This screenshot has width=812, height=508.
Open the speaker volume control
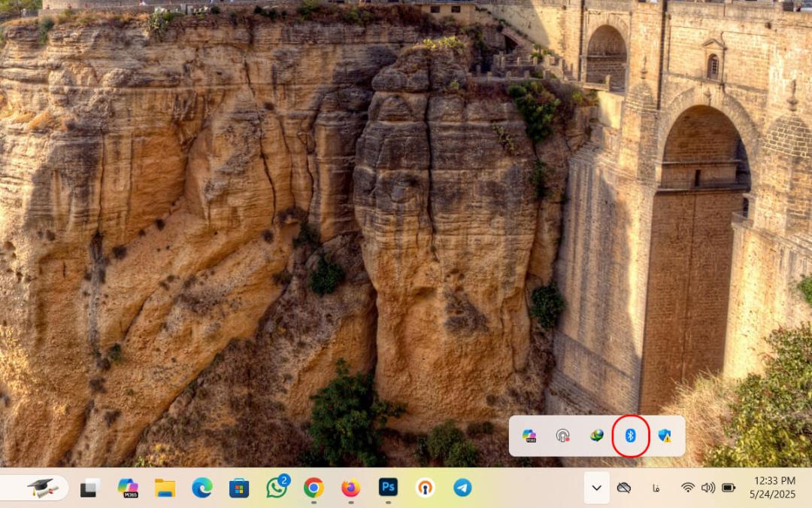(x=708, y=487)
